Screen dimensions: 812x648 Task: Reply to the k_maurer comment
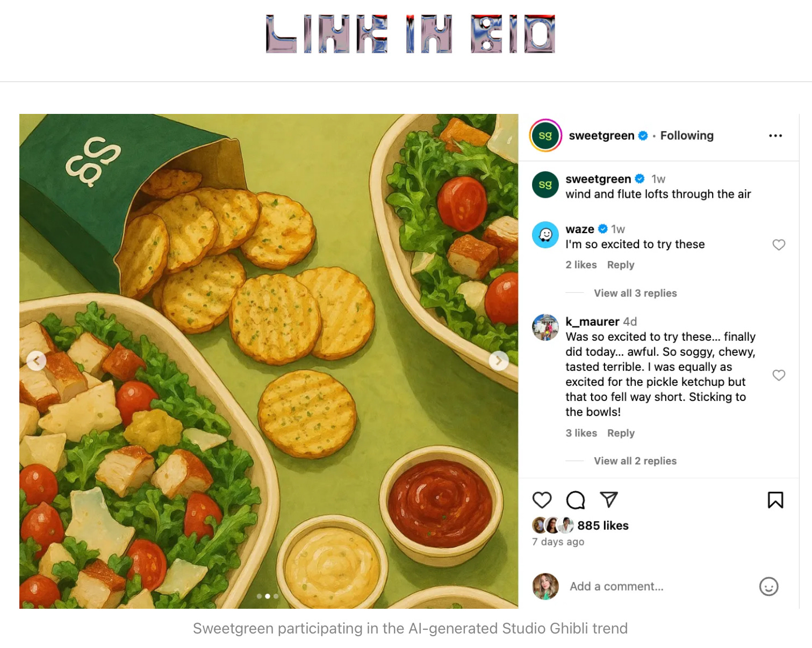point(621,433)
